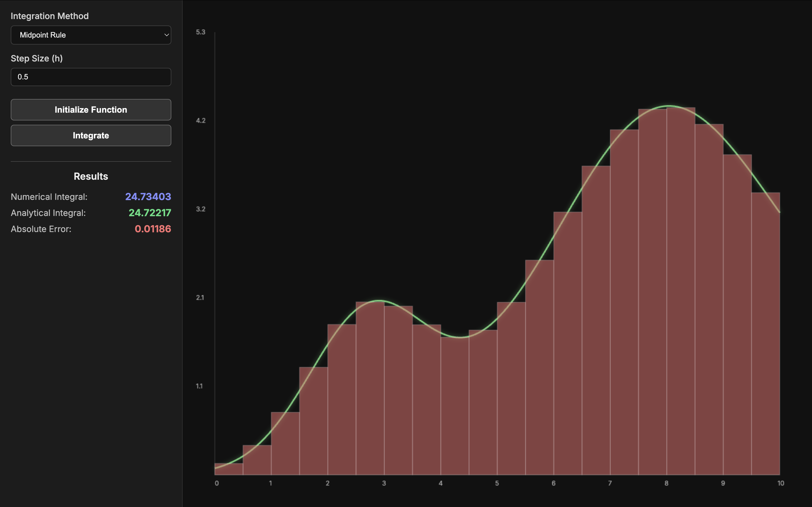812x507 pixels.
Task: Click the Absolute Error value 0.01186
Action: click(153, 229)
